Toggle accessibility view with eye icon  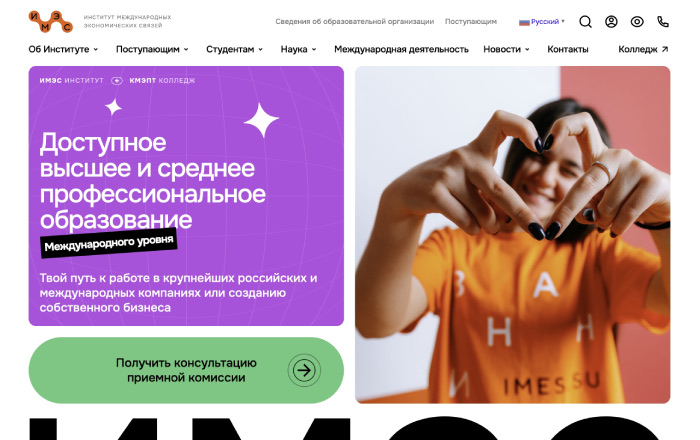tap(637, 21)
